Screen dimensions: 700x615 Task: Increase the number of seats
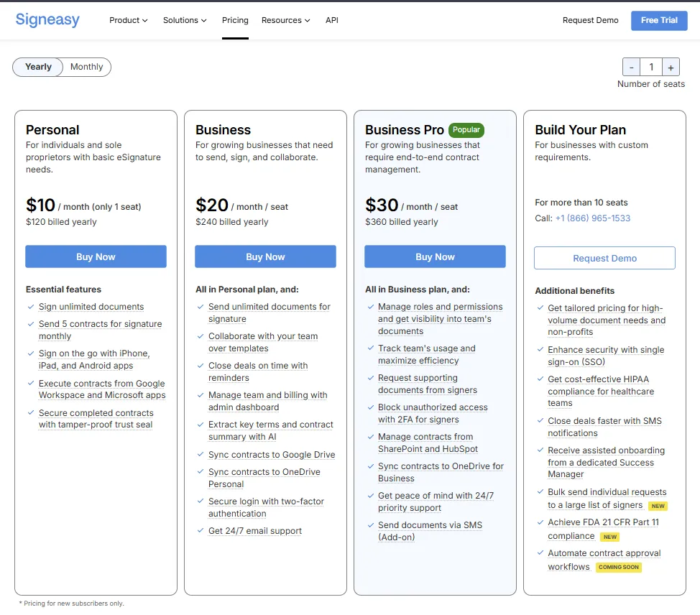[x=671, y=66]
